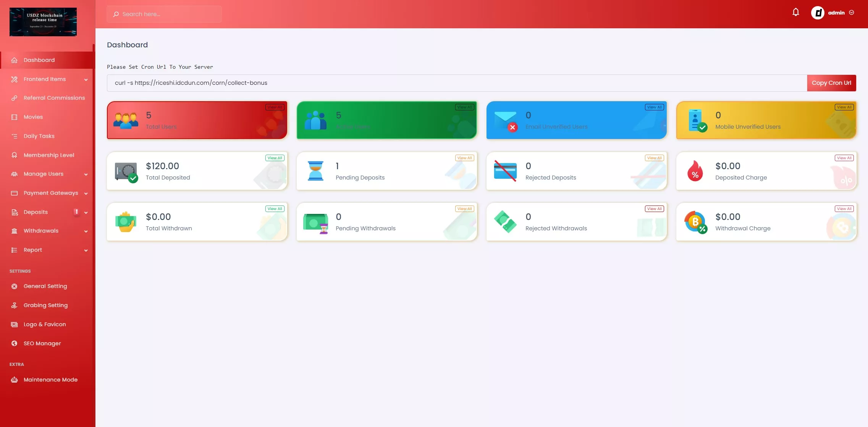
Task: Click the admin avatar icon
Action: (x=817, y=13)
